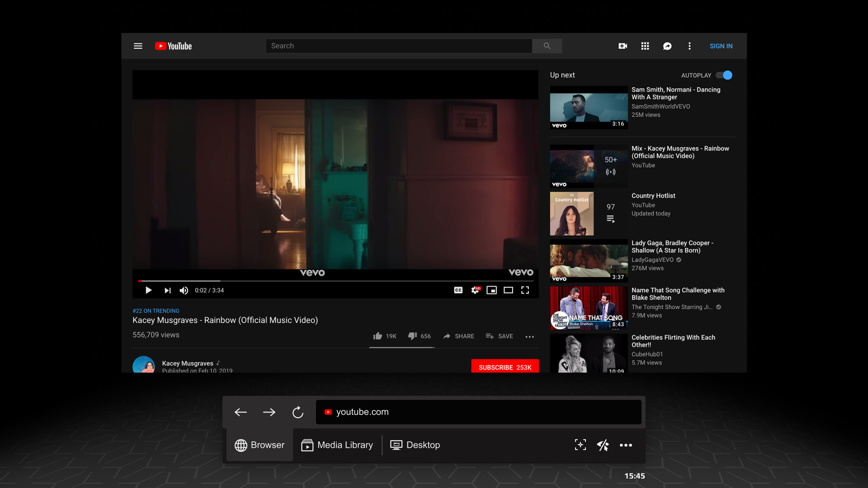Viewport: 868px width, 488px height.
Task: Open the SAVE to playlist option
Action: pos(500,335)
